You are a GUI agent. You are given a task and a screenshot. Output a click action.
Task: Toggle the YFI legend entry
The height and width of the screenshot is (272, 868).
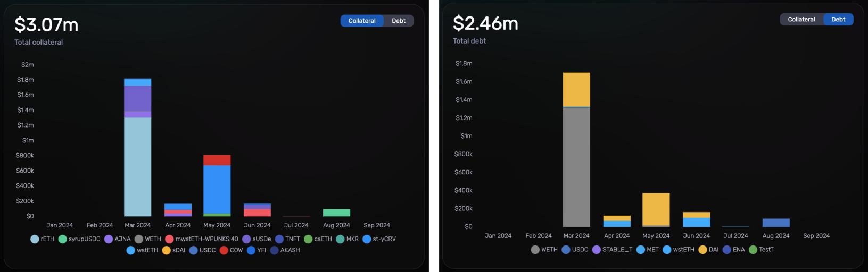point(257,250)
